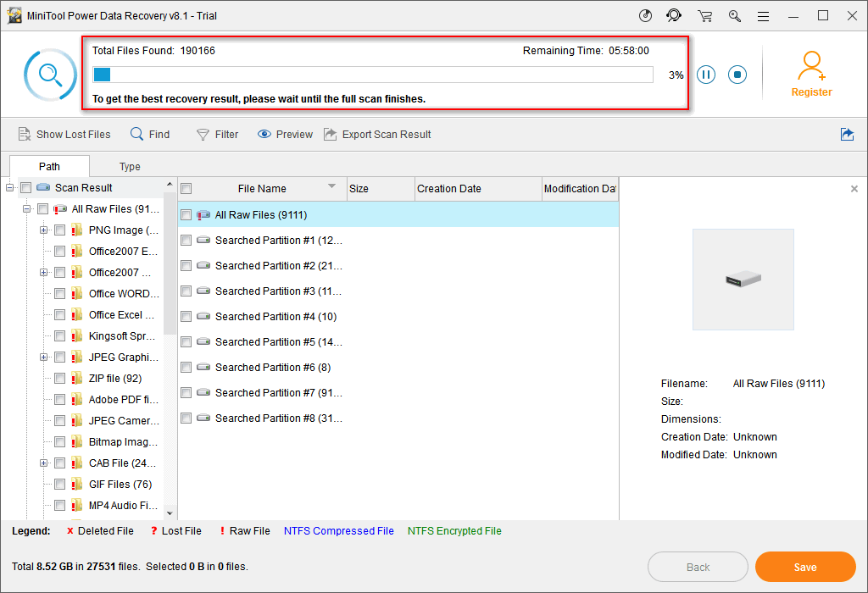Open the register key icon
The width and height of the screenshot is (868, 593).
tap(735, 16)
